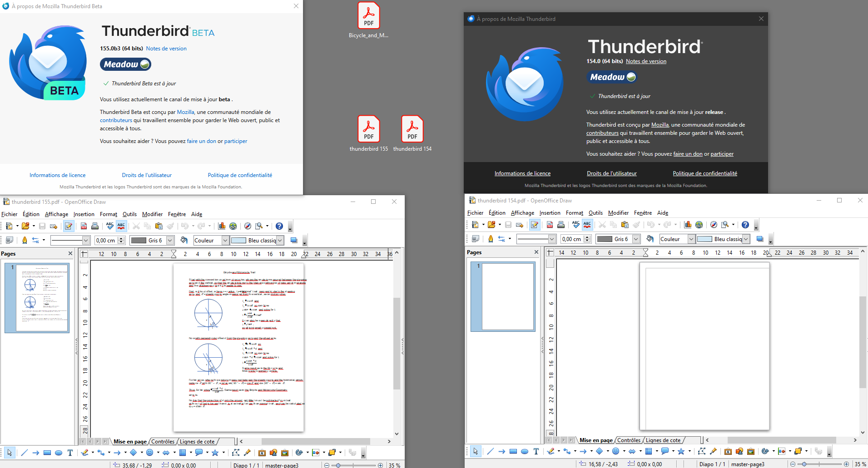
Task: Open the Gallery in thunderbird 155.pdf window
Action: coord(285,453)
